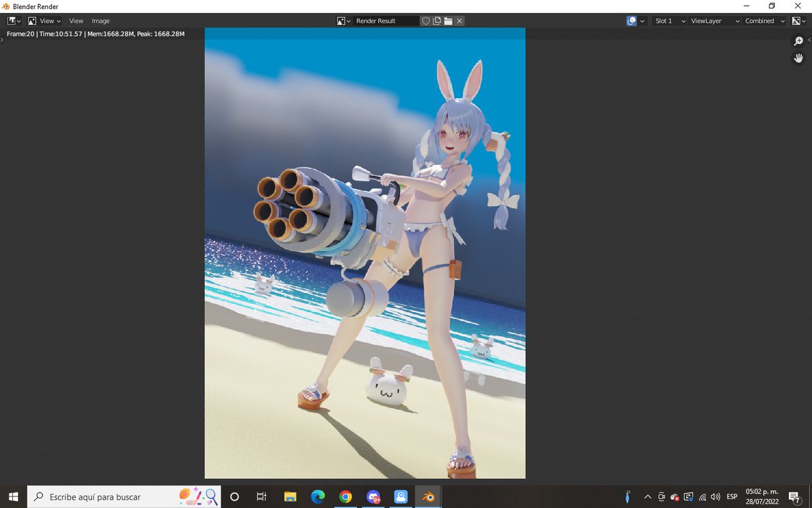Open the View menu
Image resolution: width=812 pixels, height=508 pixels.
(76, 21)
